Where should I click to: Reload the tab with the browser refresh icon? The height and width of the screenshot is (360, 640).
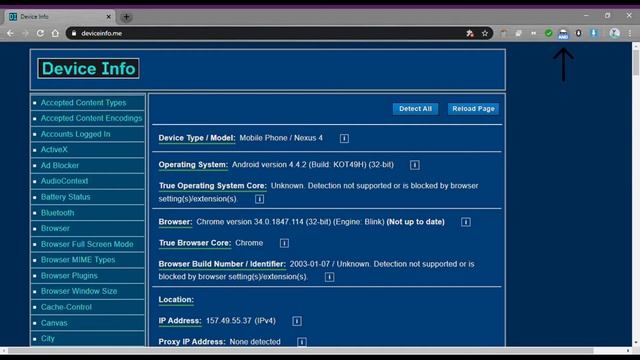[x=40, y=33]
